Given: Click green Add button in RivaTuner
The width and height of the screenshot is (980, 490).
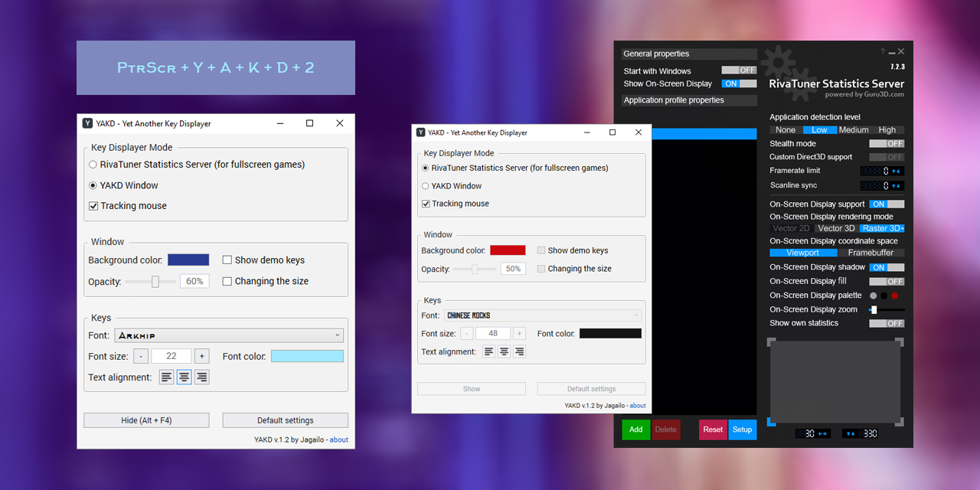Looking at the screenshot, I should 635,430.
